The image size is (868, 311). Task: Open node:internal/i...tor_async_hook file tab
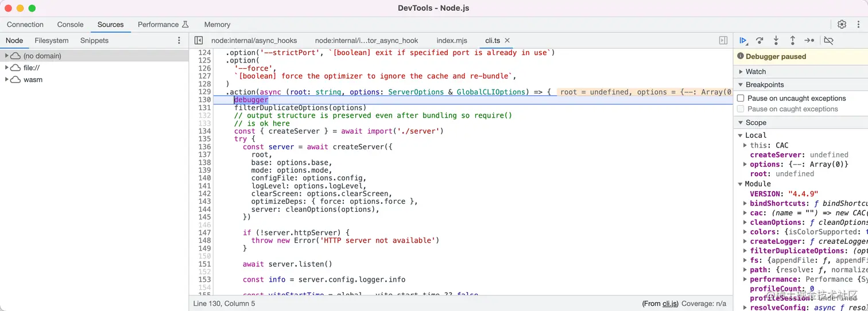(x=367, y=41)
